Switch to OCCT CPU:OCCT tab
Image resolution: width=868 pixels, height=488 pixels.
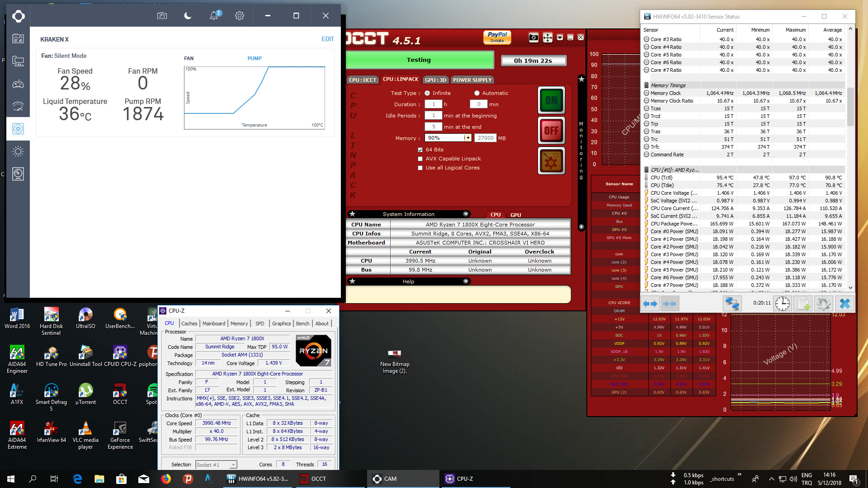(x=363, y=80)
